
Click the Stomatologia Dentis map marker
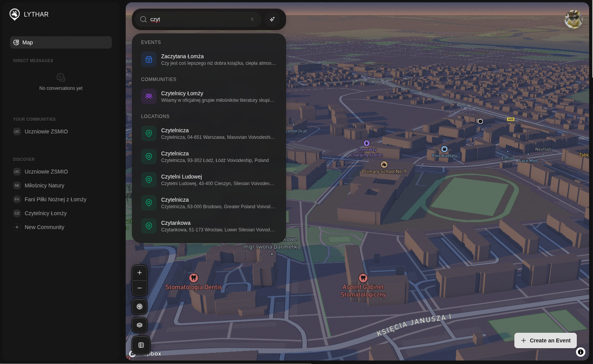[194, 278]
